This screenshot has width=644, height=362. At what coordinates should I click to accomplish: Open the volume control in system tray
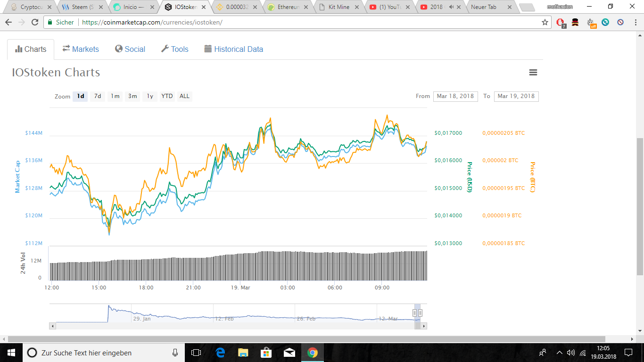571,353
